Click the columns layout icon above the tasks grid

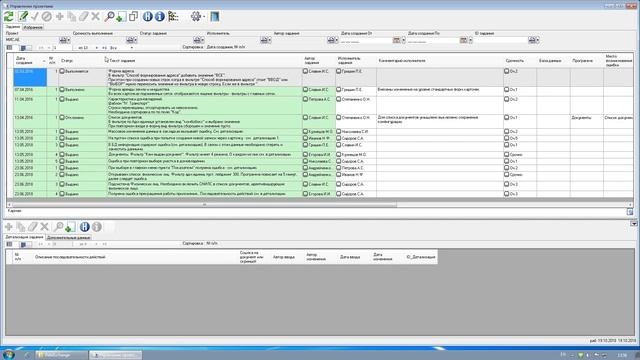pyautogui.click(x=9, y=48)
